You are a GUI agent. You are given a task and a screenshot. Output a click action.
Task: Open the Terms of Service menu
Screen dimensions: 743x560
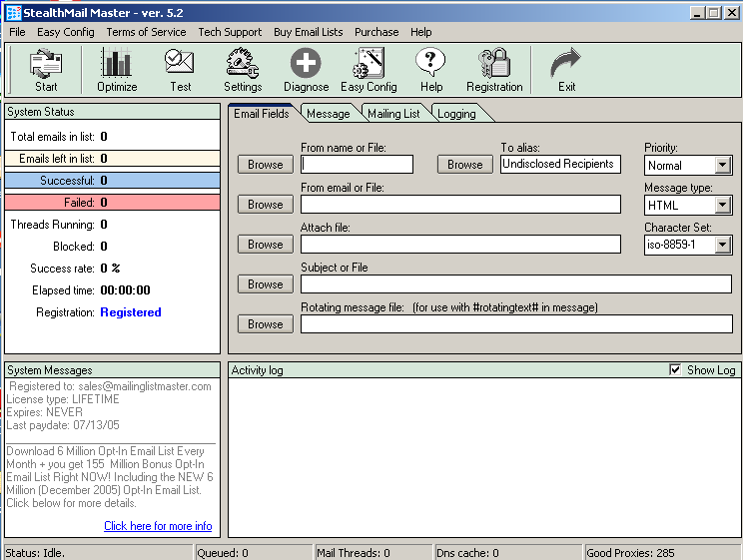point(146,32)
